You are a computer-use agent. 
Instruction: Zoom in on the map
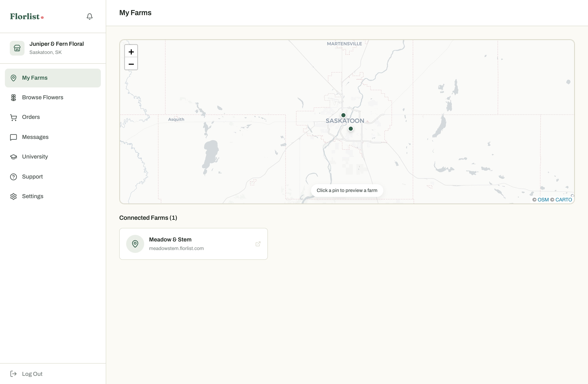pyautogui.click(x=131, y=52)
